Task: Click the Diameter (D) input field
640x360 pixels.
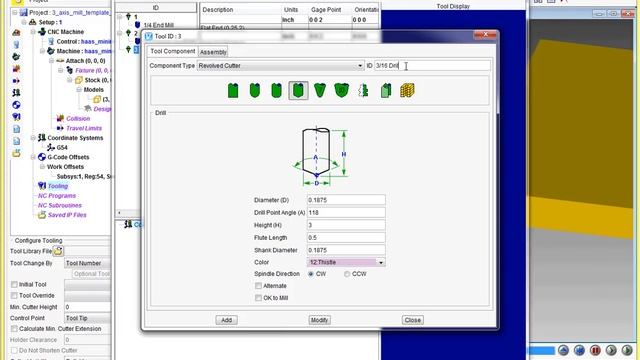Action: [346, 200]
